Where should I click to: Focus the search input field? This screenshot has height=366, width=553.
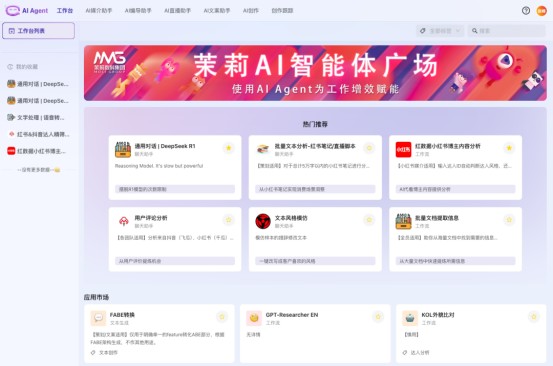point(506,31)
